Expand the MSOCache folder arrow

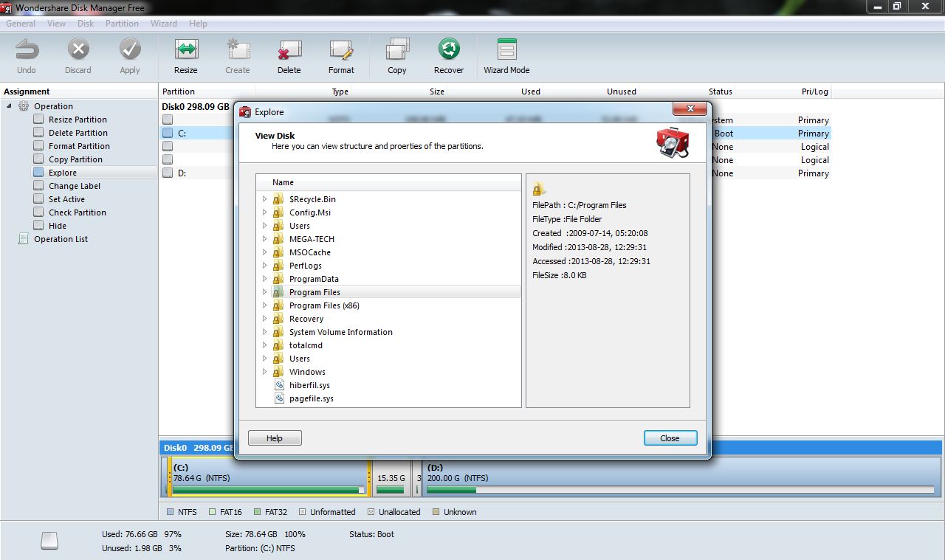coord(265,252)
